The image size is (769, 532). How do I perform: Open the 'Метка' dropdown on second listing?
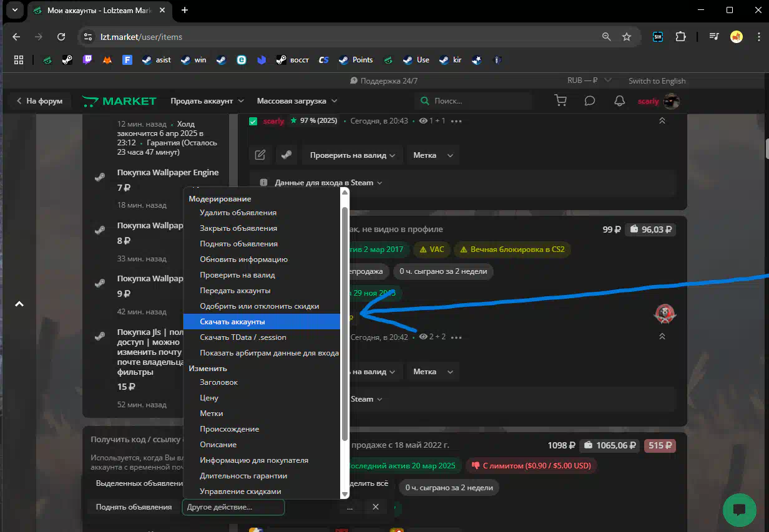[433, 372]
